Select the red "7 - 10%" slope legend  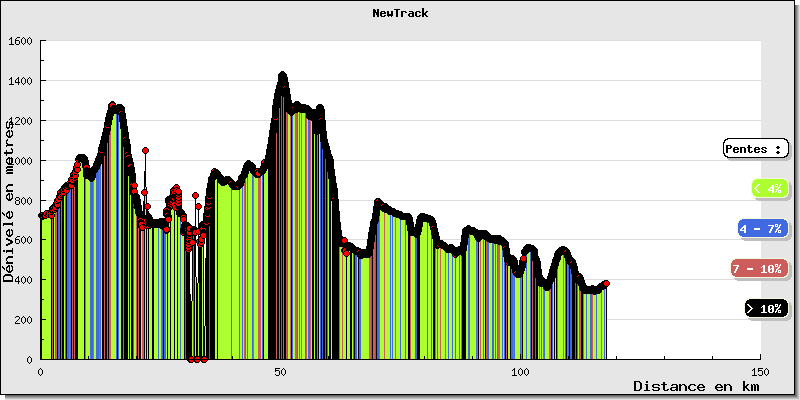pyautogui.click(x=759, y=269)
